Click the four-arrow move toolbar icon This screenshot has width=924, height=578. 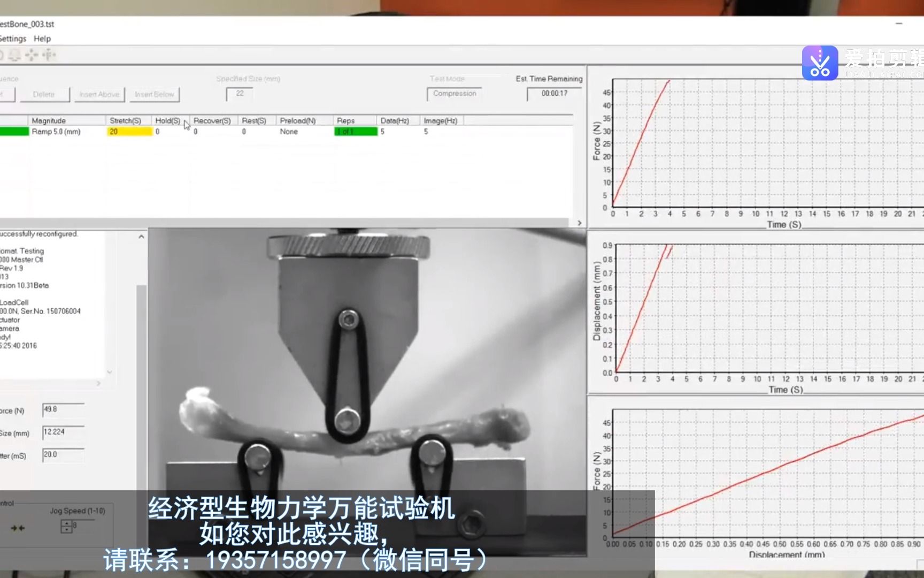32,55
